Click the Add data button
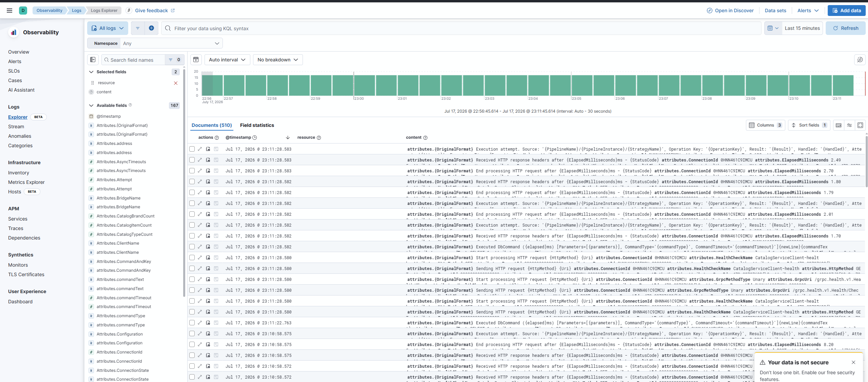This screenshot has height=382, width=868. (846, 11)
